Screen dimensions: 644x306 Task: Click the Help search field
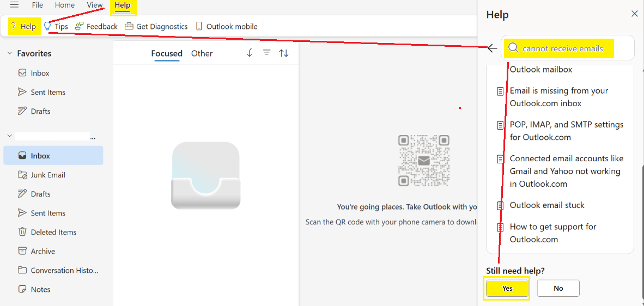pos(568,48)
